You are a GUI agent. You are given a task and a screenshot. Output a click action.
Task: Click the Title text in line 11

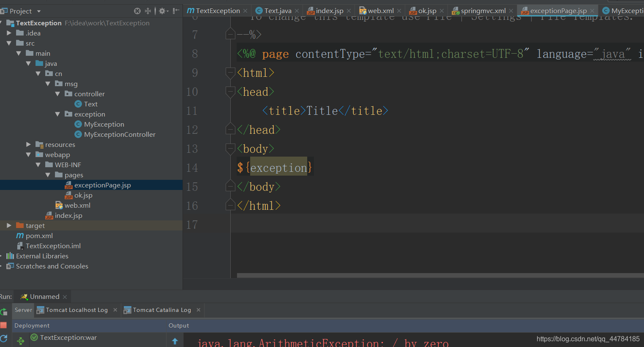322,111
